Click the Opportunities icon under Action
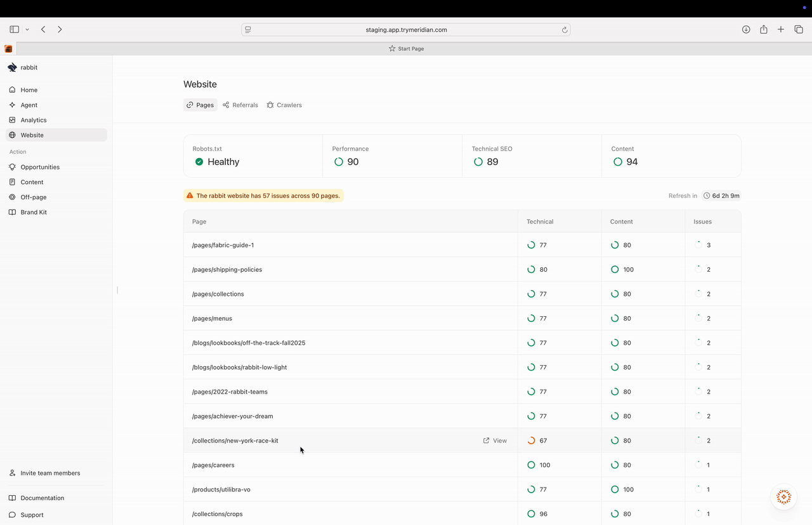 12,167
